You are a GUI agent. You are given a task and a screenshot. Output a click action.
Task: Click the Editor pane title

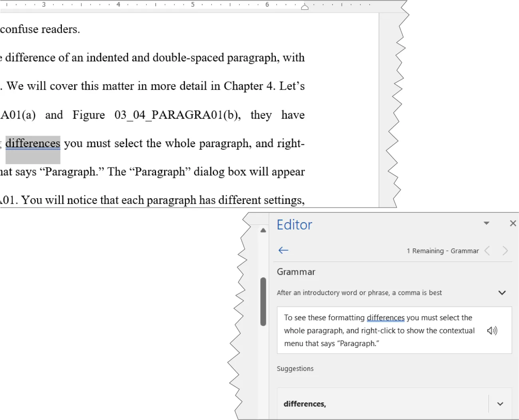(x=294, y=224)
